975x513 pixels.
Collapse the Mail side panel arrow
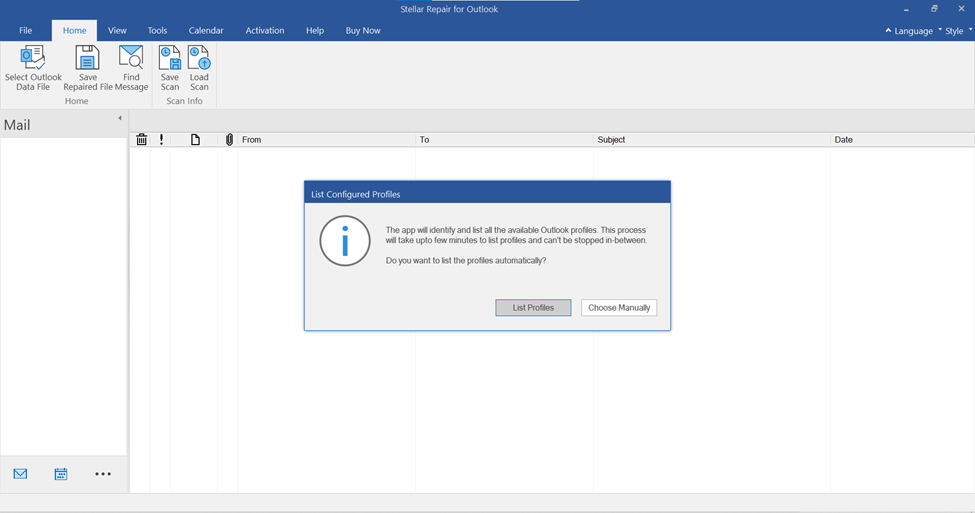[x=120, y=119]
